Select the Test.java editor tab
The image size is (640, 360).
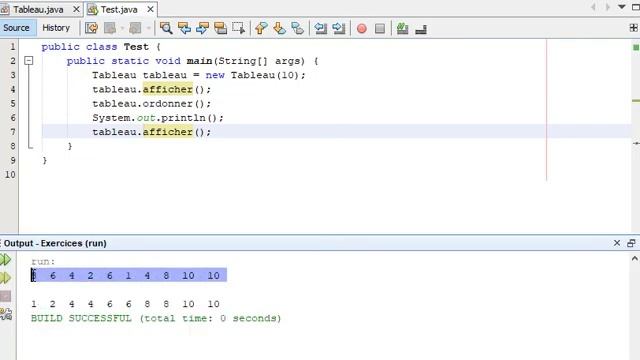pos(119,9)
